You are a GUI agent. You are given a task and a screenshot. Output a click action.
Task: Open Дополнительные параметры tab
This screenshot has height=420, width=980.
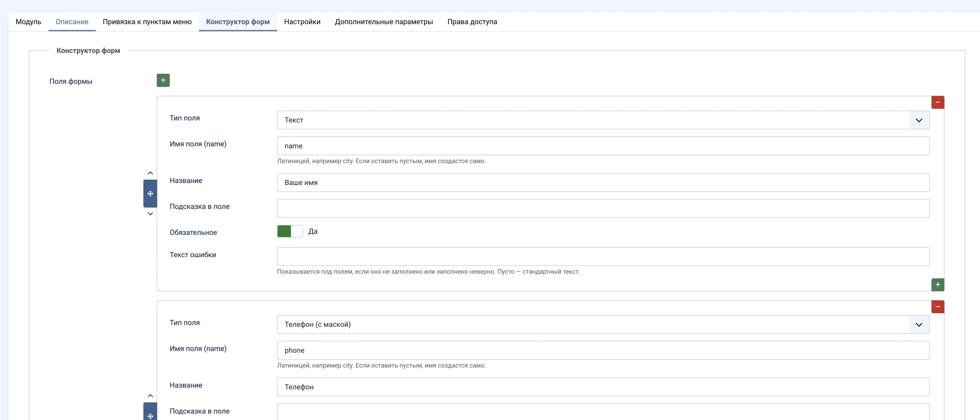tap(384, 22)
